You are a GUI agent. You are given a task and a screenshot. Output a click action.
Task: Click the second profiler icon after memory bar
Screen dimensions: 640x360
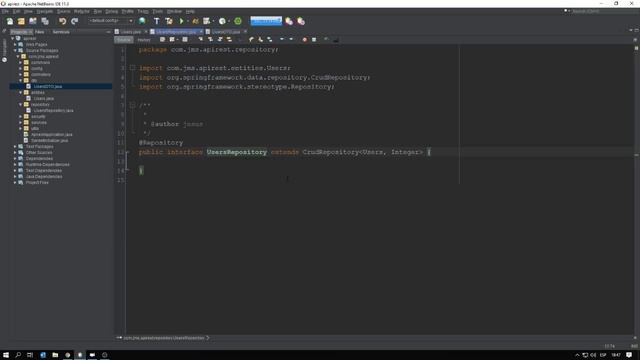301,21
